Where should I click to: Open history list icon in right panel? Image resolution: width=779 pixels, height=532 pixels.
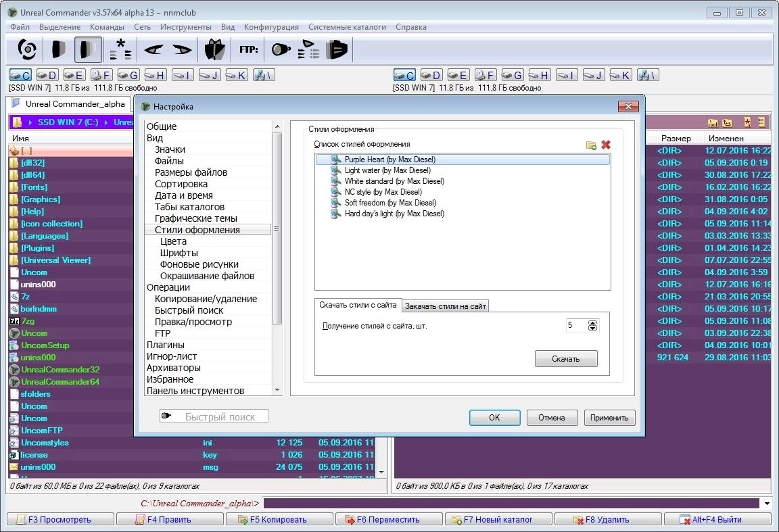point(761,122)
